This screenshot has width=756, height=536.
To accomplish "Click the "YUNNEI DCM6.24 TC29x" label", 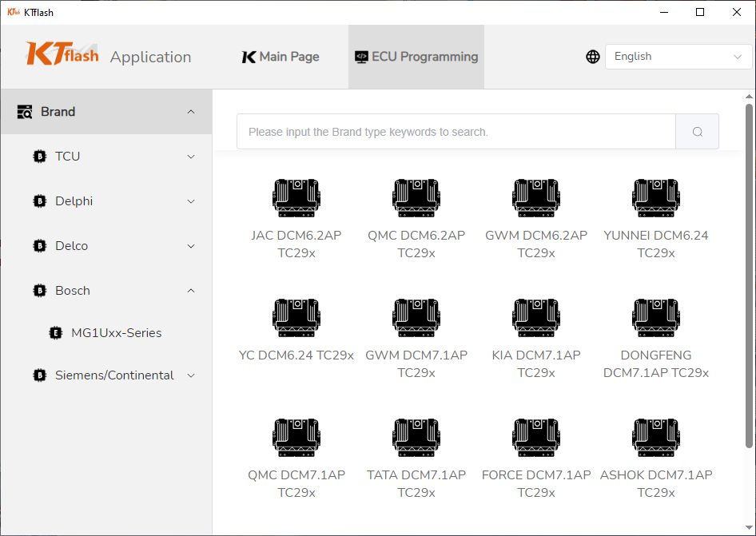I will 656,244.
